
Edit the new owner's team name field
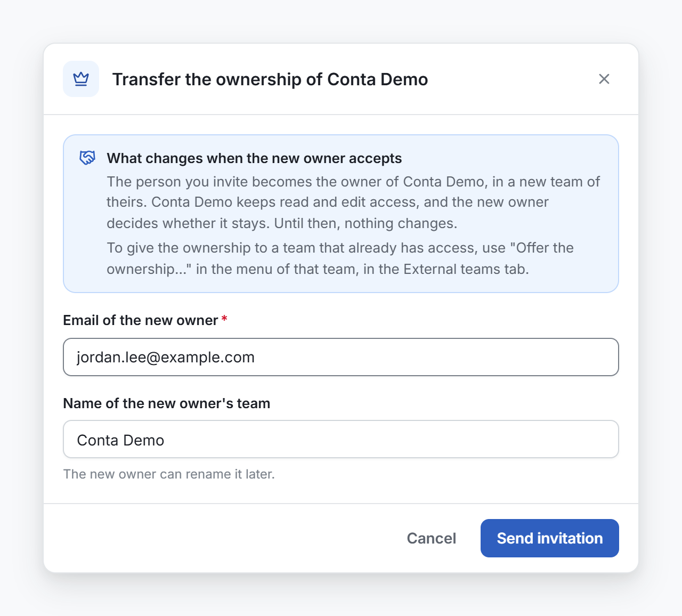(x=341, y=440)
